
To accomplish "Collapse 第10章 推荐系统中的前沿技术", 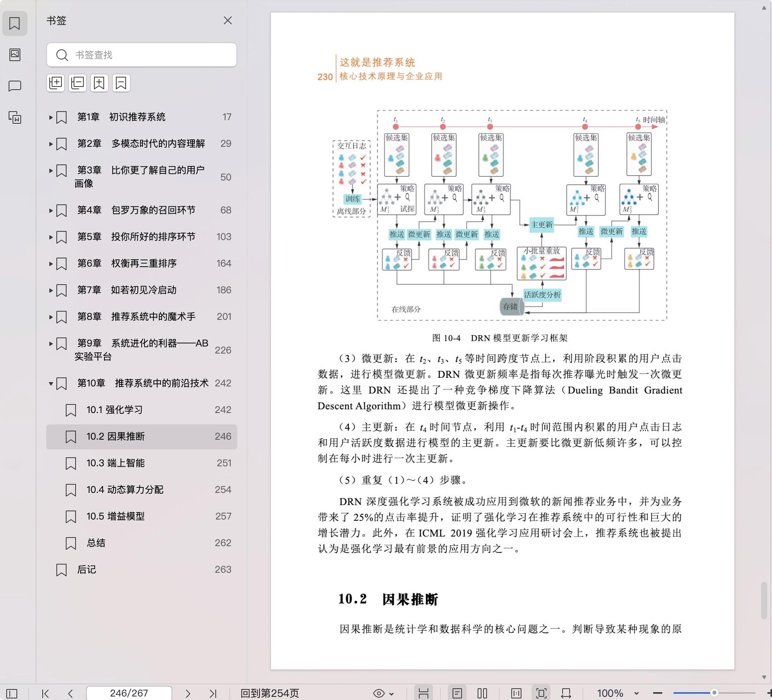I will 51,383.
